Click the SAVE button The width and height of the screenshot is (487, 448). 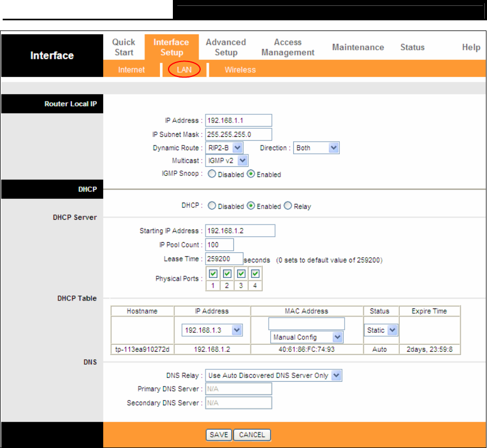(218, 435)
